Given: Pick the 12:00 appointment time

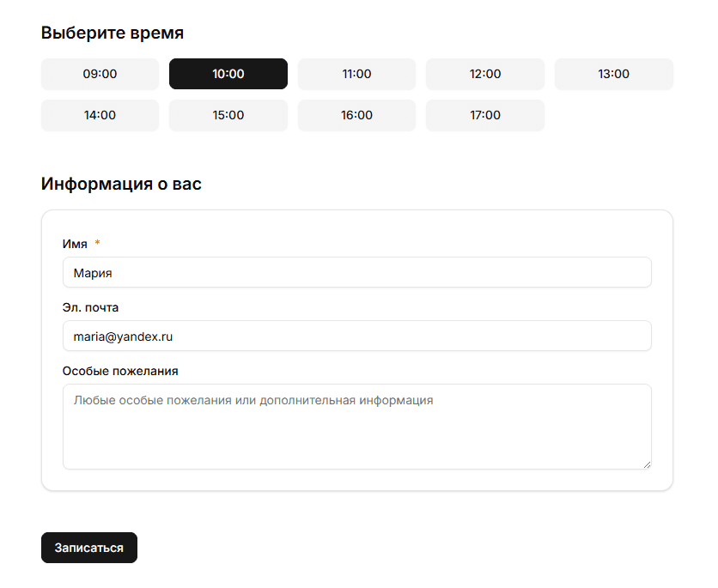Looking at the screenshot, I should [x=485, y=74].
